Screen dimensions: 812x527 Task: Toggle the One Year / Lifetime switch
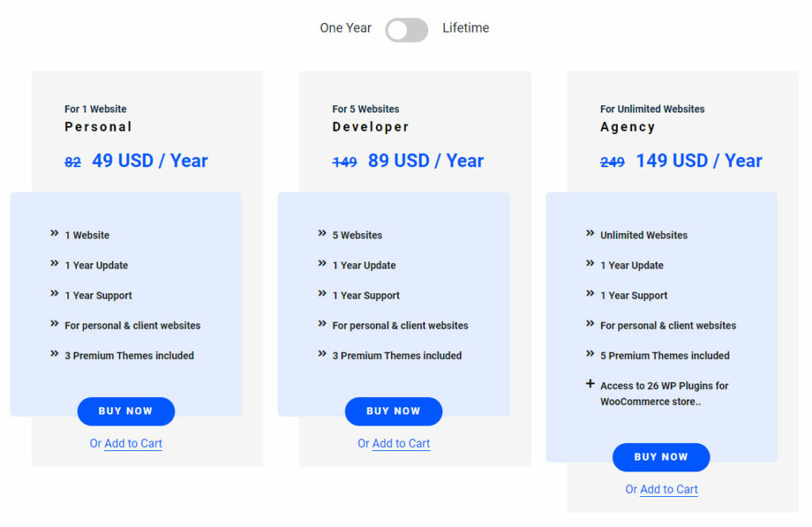[x=407, y=30]
